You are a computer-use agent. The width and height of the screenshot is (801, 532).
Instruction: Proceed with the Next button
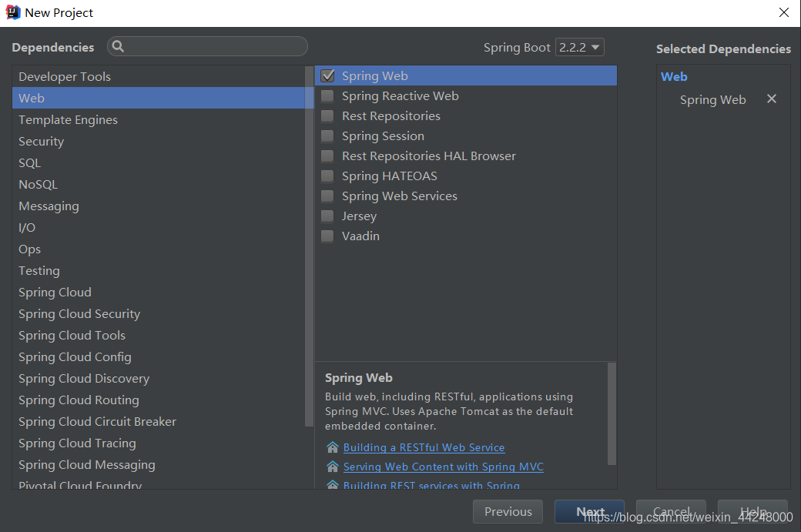(589, 511)
